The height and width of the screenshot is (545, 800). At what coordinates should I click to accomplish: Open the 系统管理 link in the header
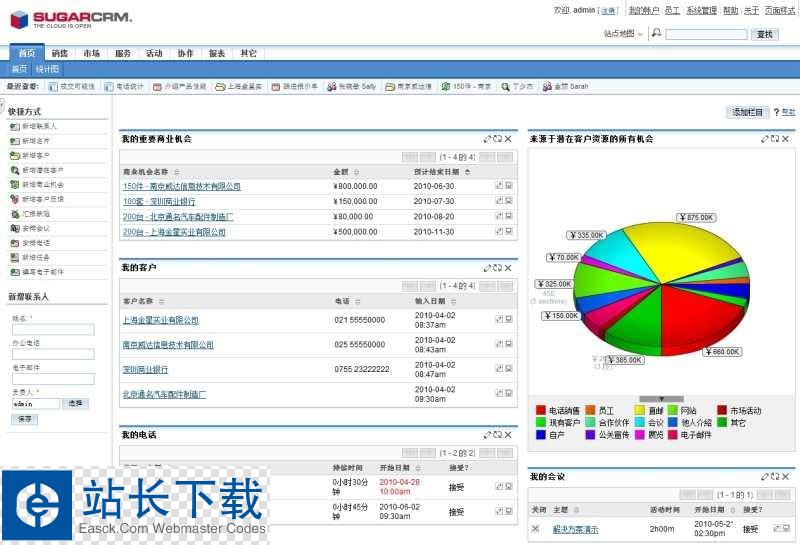click(x=702, y=10)
